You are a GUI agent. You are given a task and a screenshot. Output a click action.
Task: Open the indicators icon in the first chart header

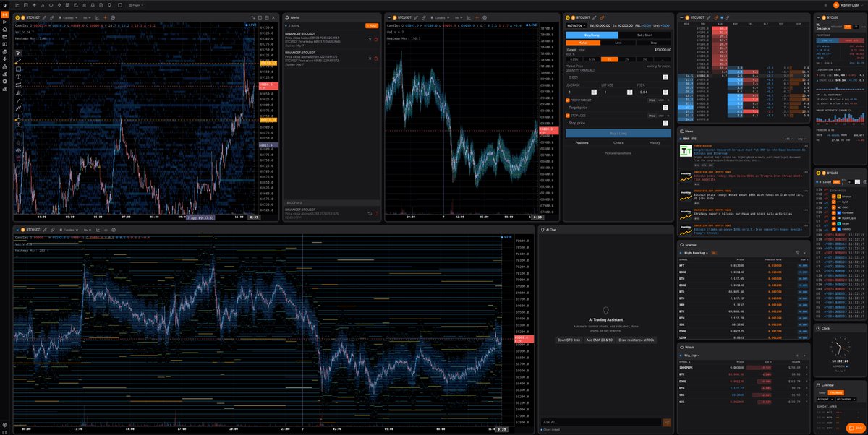coord(97,17)
